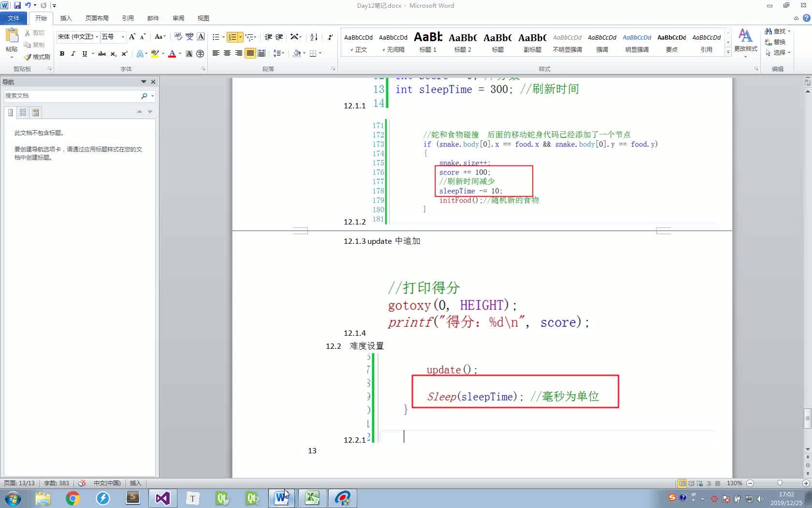Open the line spacing dropdown

point(279,53)
